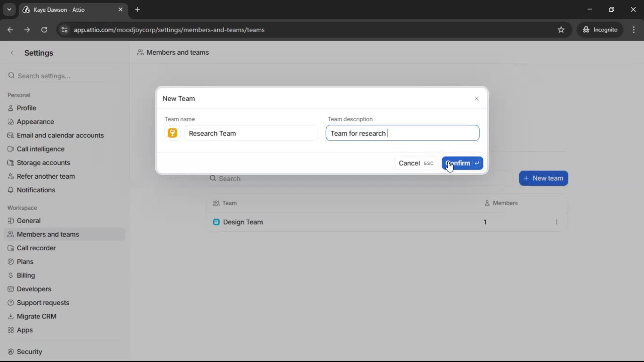Open Profile settings
This screenshot has width=644, height=362.
click(26, 108)
